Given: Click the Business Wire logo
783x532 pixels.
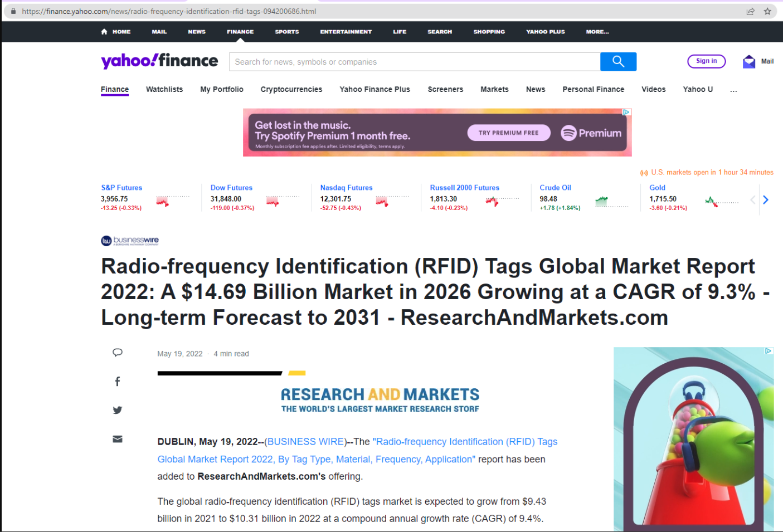Looking at the screenshot, I should pos(130,241).
